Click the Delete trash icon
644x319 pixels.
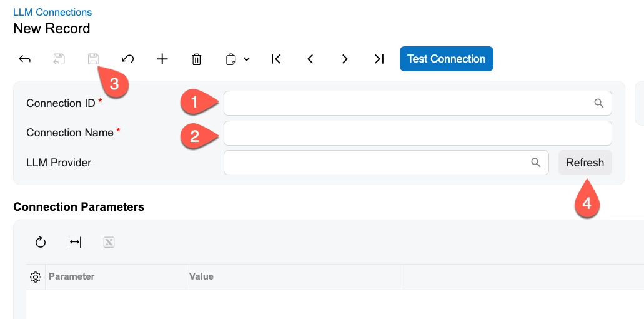[x=197, y=59]
